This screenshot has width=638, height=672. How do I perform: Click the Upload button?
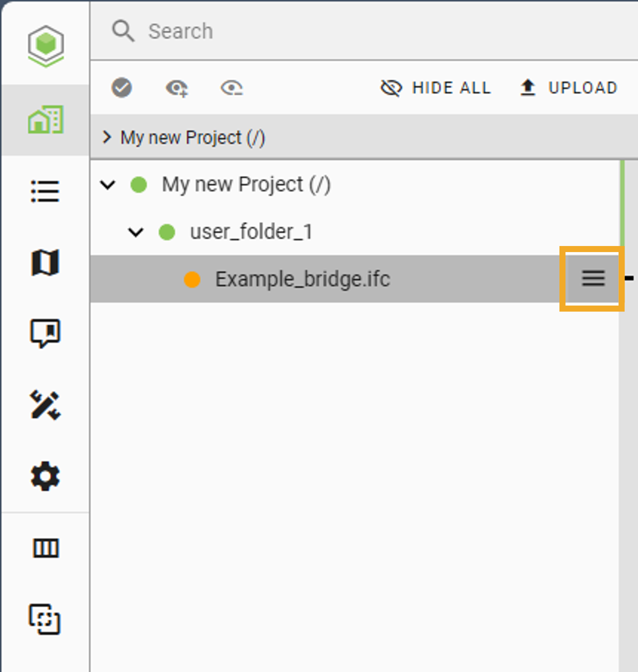569,88
